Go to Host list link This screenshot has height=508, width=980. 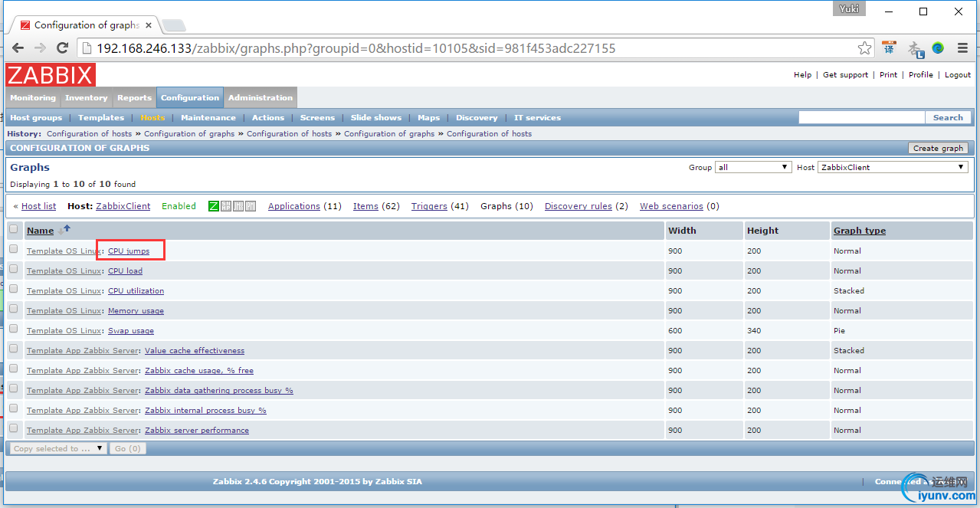38,206
